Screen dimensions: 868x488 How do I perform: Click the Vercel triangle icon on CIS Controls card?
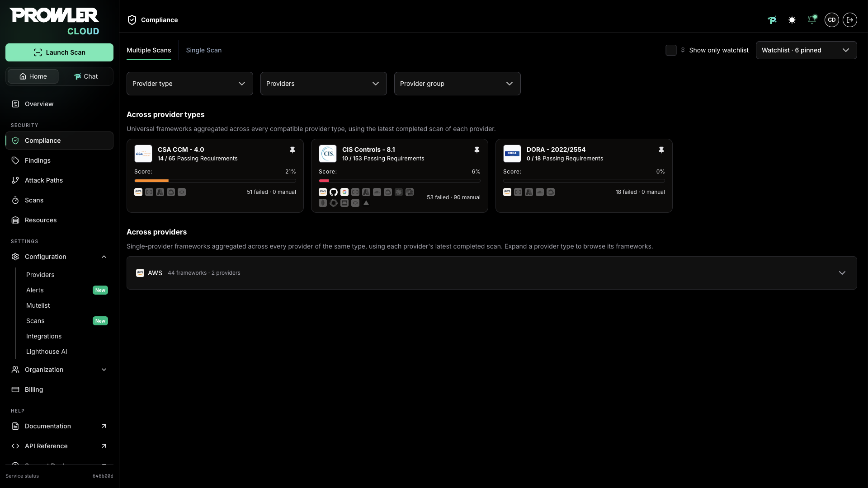(x=366, y=203)
